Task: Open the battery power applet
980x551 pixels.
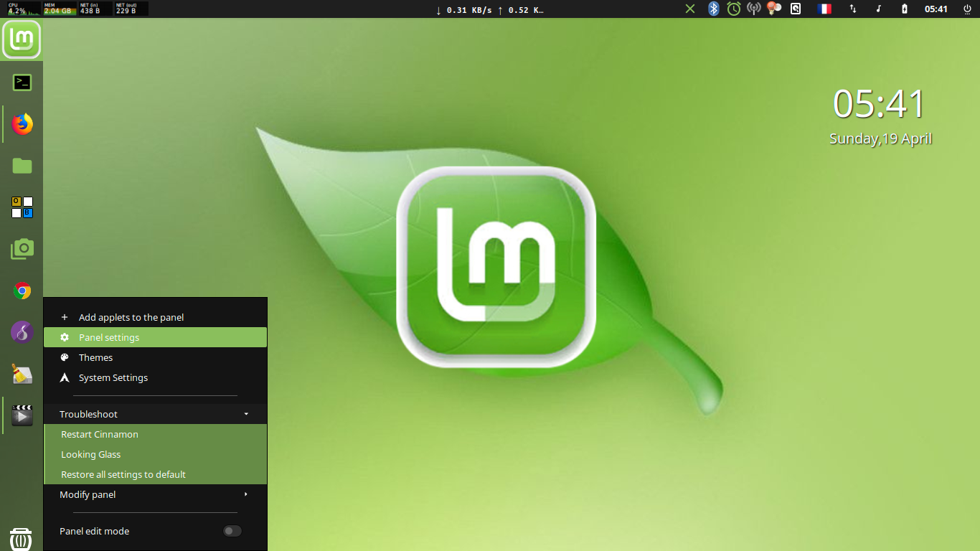Action: pos(904,9)
